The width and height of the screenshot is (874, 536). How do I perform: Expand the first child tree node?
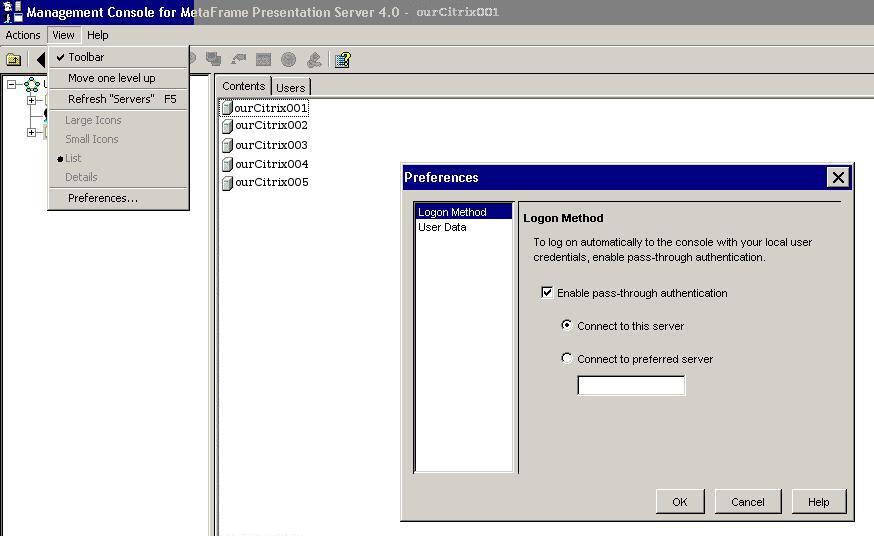[x=31, y=100]
